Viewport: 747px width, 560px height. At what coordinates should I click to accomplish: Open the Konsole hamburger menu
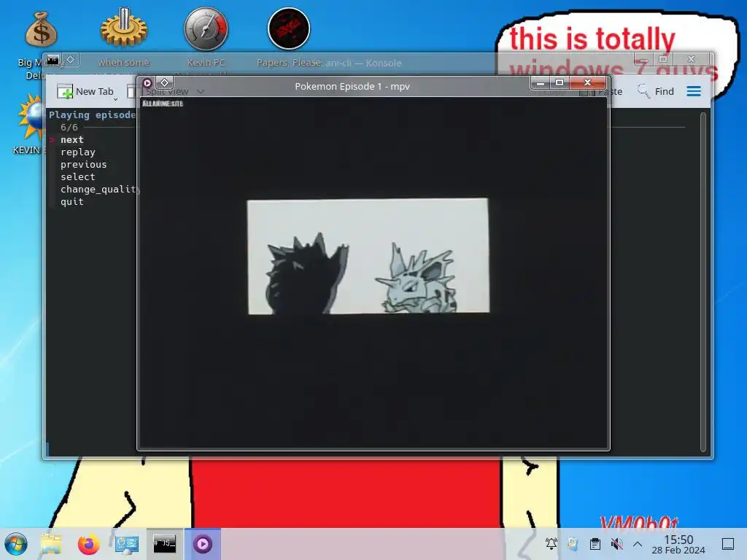[694, 91]
